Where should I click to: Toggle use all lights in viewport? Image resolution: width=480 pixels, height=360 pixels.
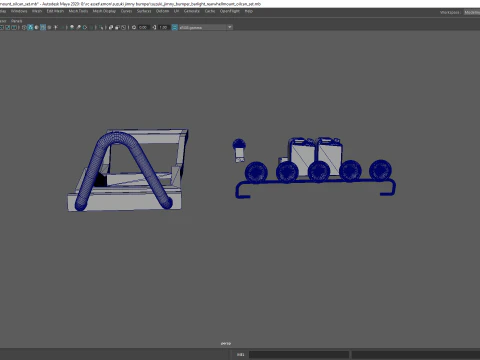pos(56,27)
